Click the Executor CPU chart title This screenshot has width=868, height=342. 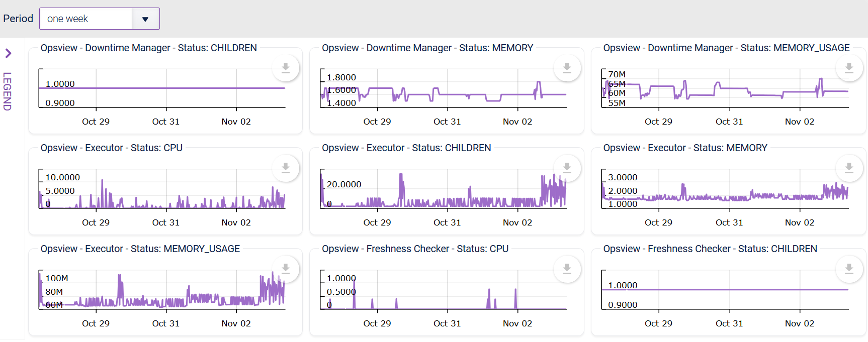(112, 148)
